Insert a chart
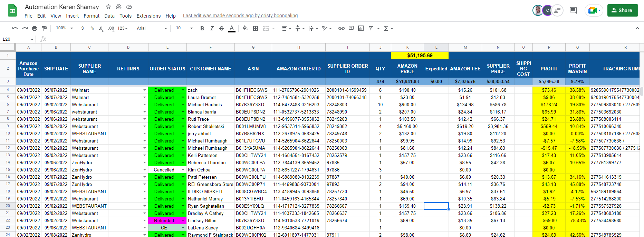This screenshot has width=644, height=237. pos(361,28)
